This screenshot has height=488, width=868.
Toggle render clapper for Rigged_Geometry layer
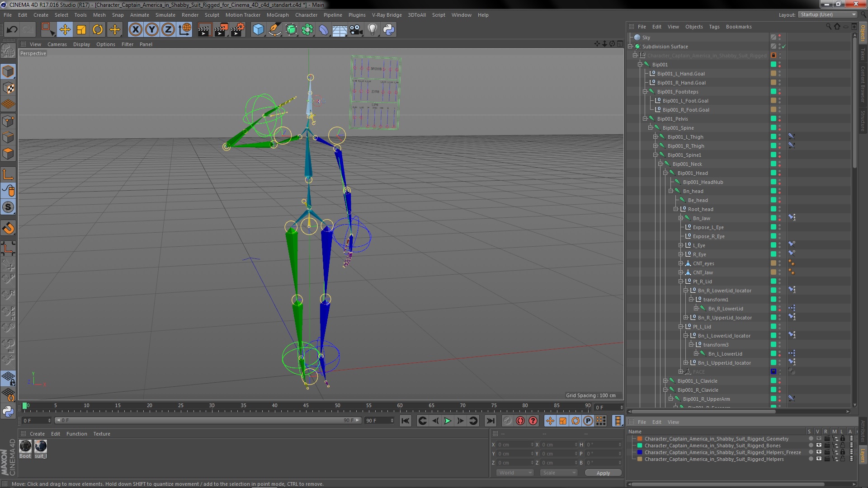coord(827,439)
